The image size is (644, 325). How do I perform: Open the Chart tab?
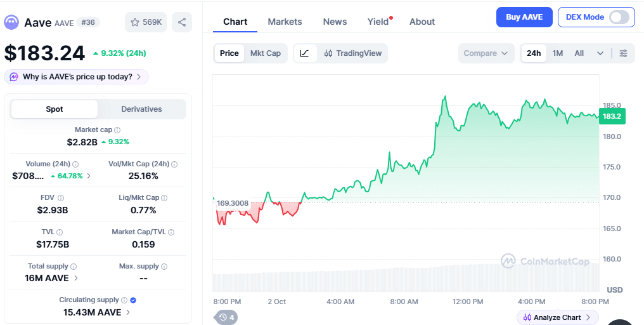(235, 22)
